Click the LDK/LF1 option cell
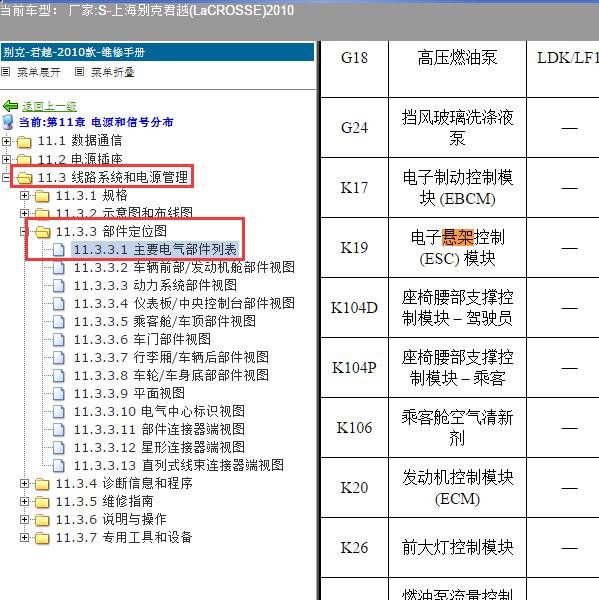 click(563, 69)
